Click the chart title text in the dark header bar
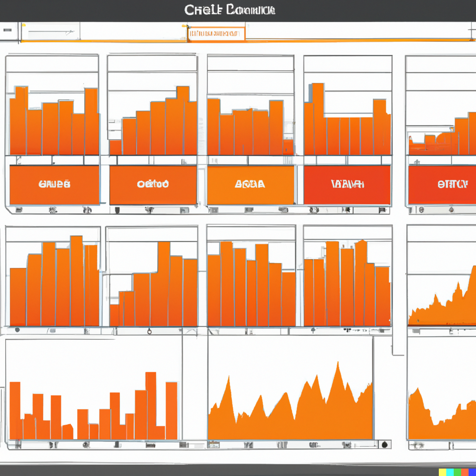 (x=230, y=10)
